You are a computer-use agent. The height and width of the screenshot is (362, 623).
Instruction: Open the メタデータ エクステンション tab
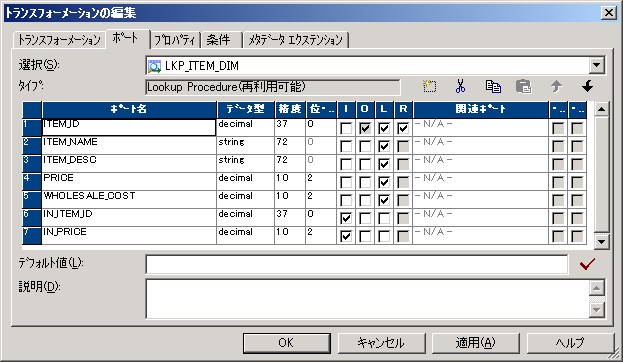pos(296,40)
